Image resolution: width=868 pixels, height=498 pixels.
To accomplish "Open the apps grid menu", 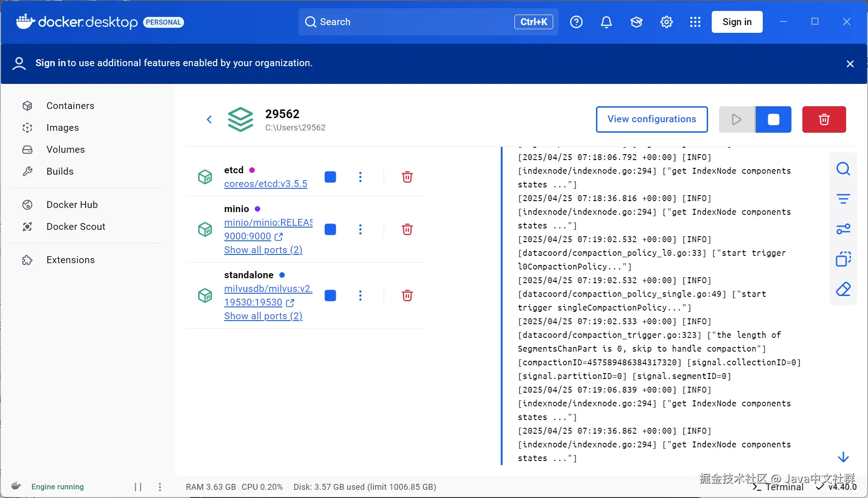I will (x=695, y=22).
